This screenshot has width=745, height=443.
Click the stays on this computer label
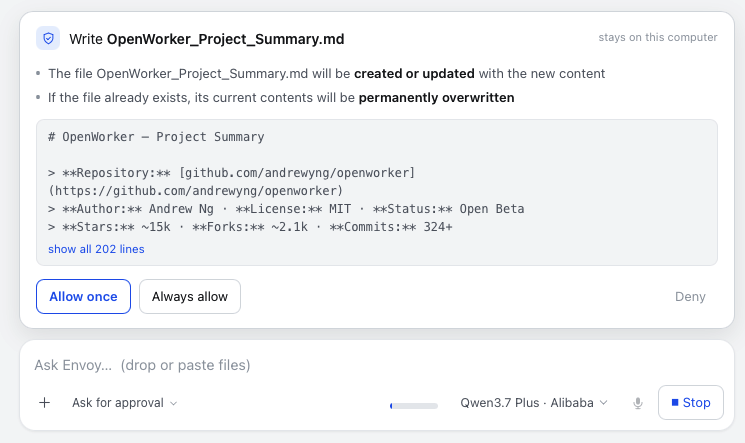[658, 37]
